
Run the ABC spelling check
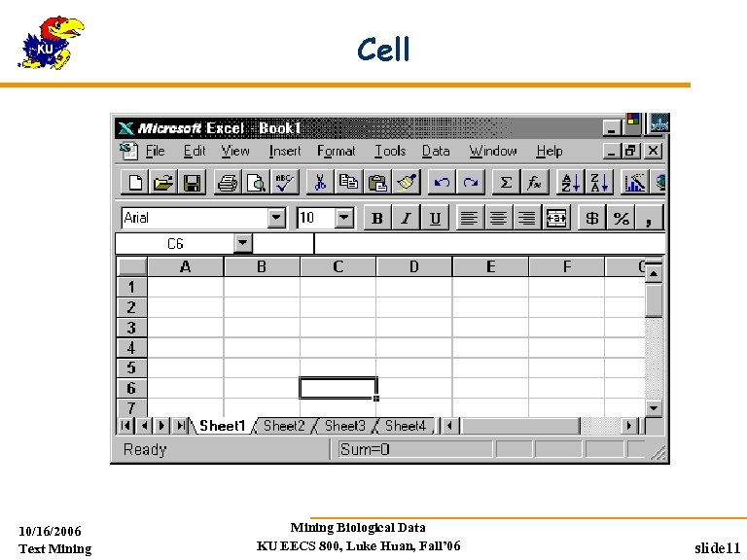click(x=284, y=182)
